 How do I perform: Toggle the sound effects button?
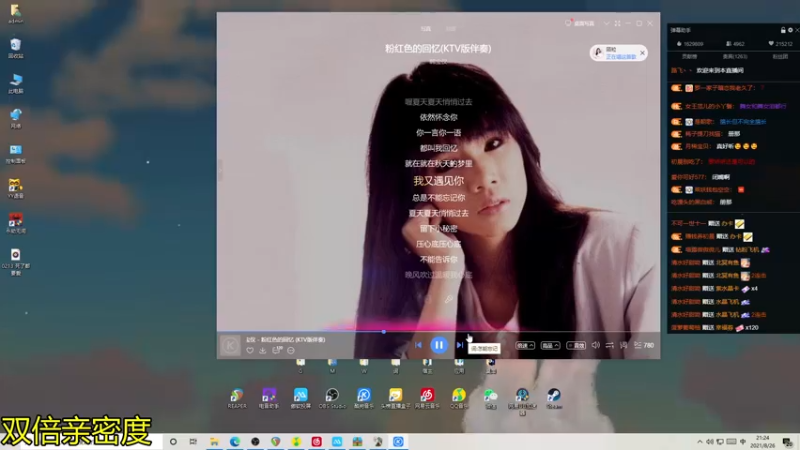[576, 345]
